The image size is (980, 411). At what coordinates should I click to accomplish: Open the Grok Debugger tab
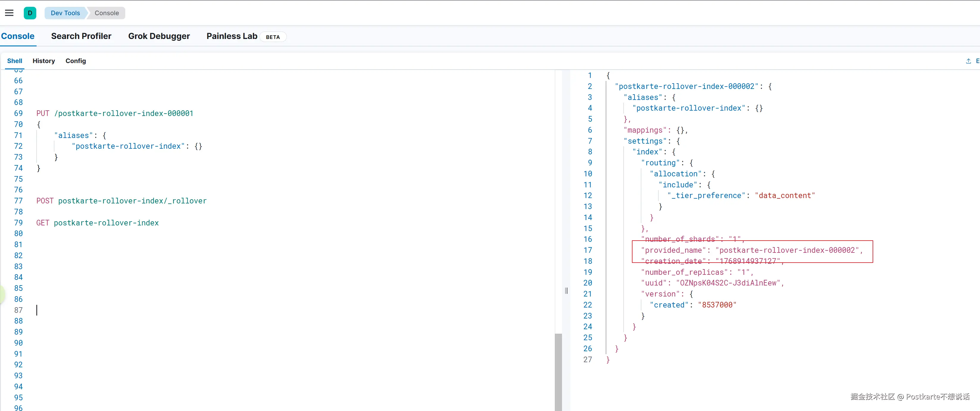click(159, 36)
